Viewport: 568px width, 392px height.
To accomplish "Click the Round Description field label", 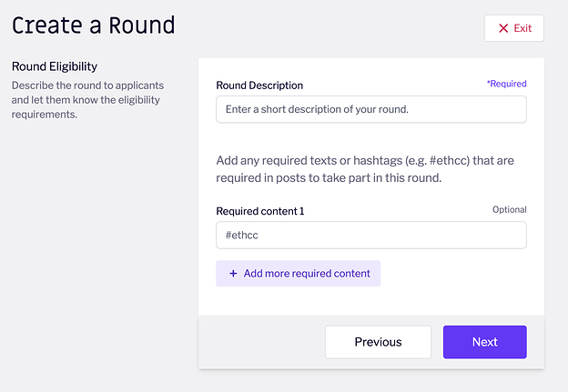I will click(259, 85).
